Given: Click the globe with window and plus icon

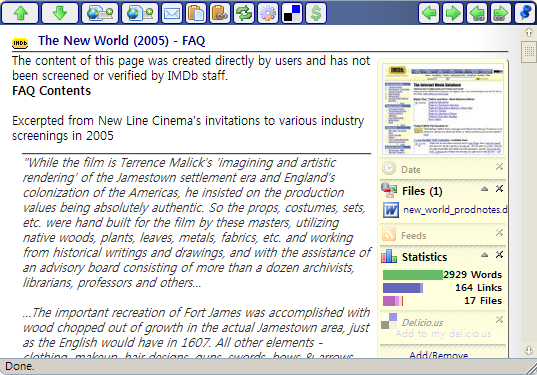Looking at the screenshot, I should tap(100, 13).
